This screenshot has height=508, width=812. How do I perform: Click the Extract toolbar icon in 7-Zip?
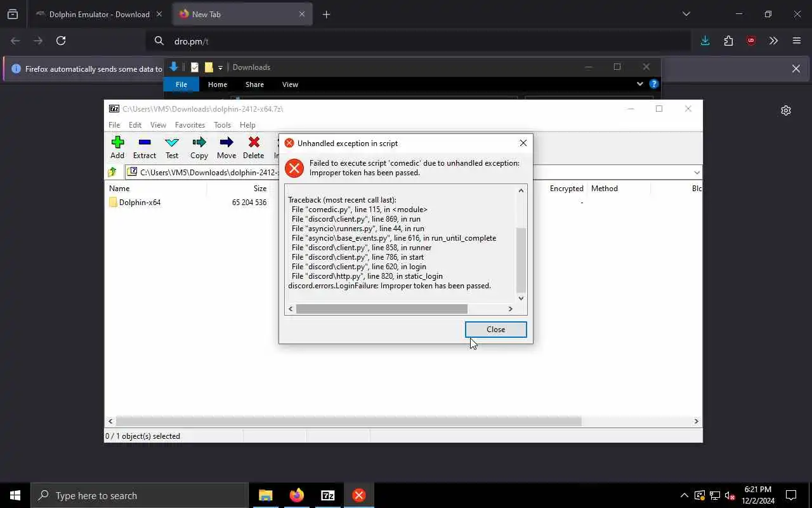pos(145,147)
